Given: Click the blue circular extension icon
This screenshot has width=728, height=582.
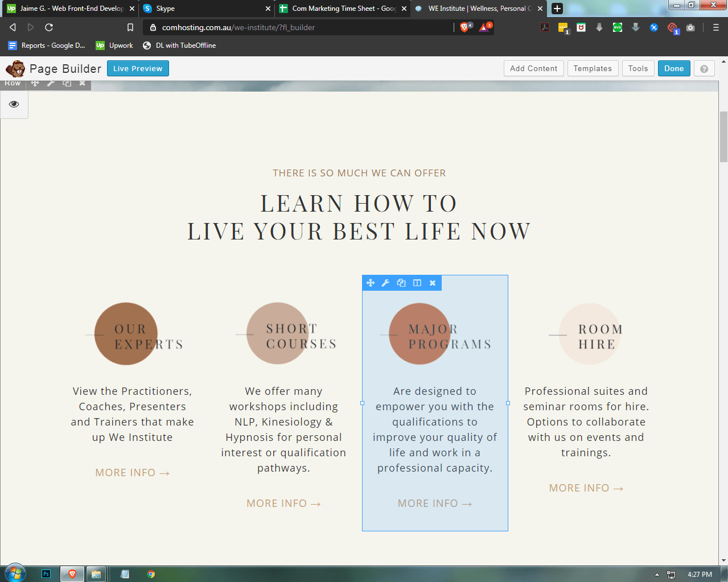Looking at the screenshot, I should coord(654,27).
